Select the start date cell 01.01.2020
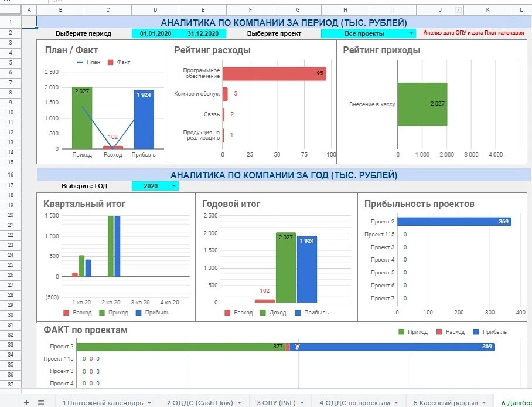Image resolution: width=532 pixels, height=407 pixels. [155, 34]
